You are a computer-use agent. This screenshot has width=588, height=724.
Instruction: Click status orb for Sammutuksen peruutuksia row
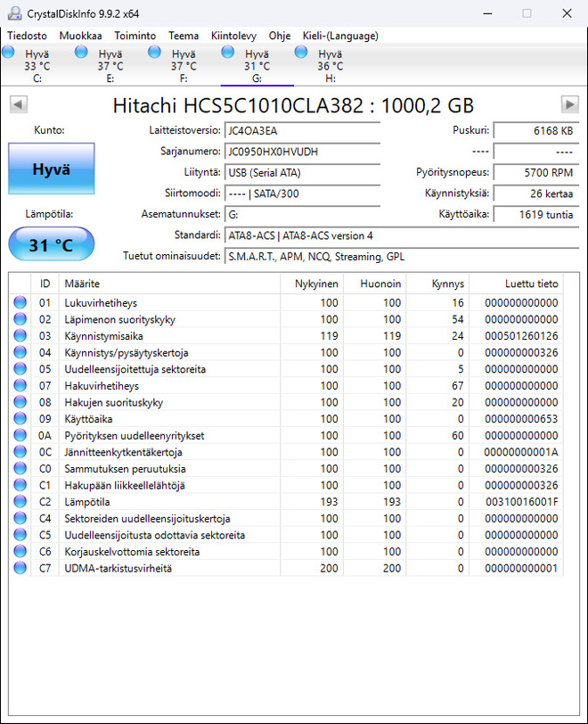[20, 469]
